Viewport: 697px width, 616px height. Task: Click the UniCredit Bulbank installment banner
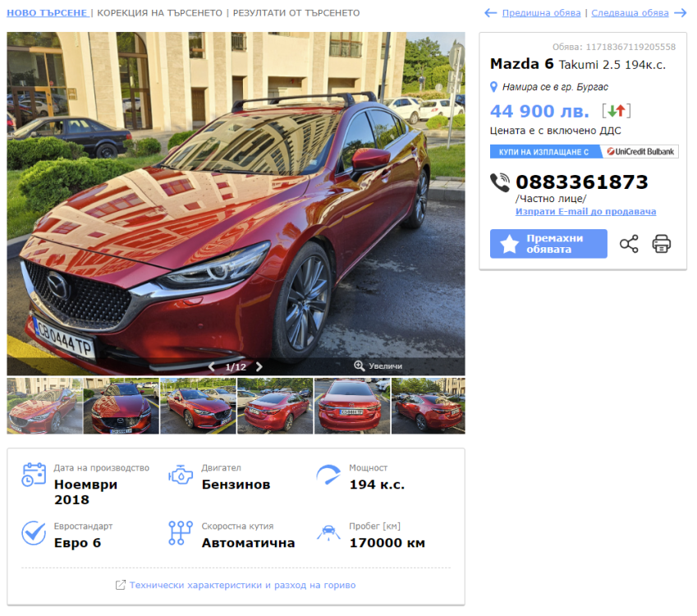point(584,152)
